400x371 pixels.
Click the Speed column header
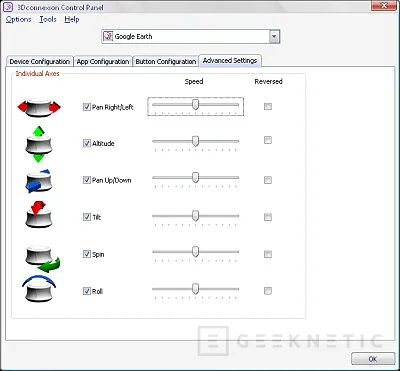click(x=194, y=81)
